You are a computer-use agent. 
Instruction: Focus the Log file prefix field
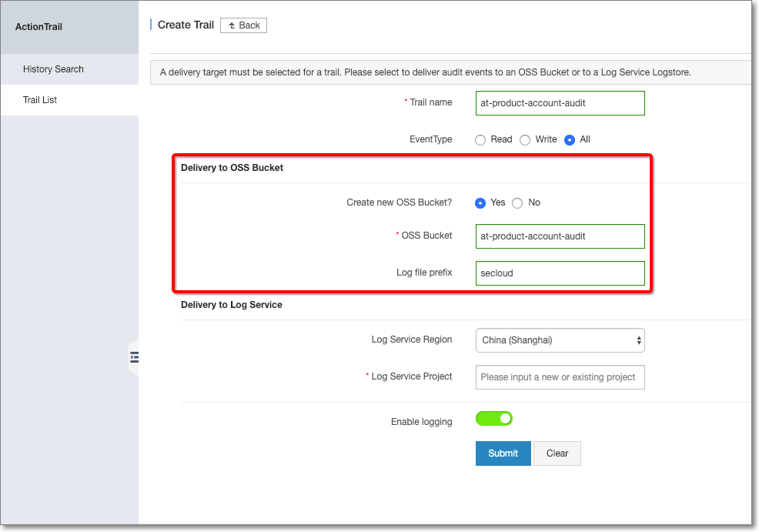click(560, 273)
